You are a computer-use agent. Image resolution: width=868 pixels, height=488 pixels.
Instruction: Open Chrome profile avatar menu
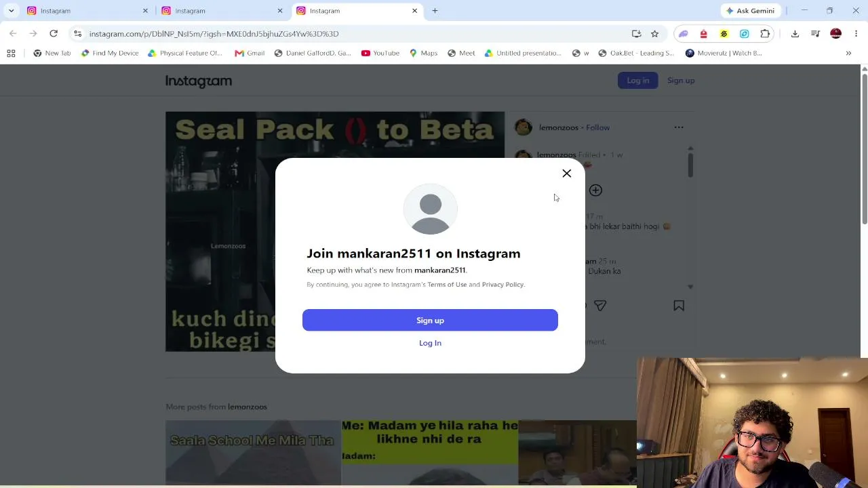[x=835, y=34]
